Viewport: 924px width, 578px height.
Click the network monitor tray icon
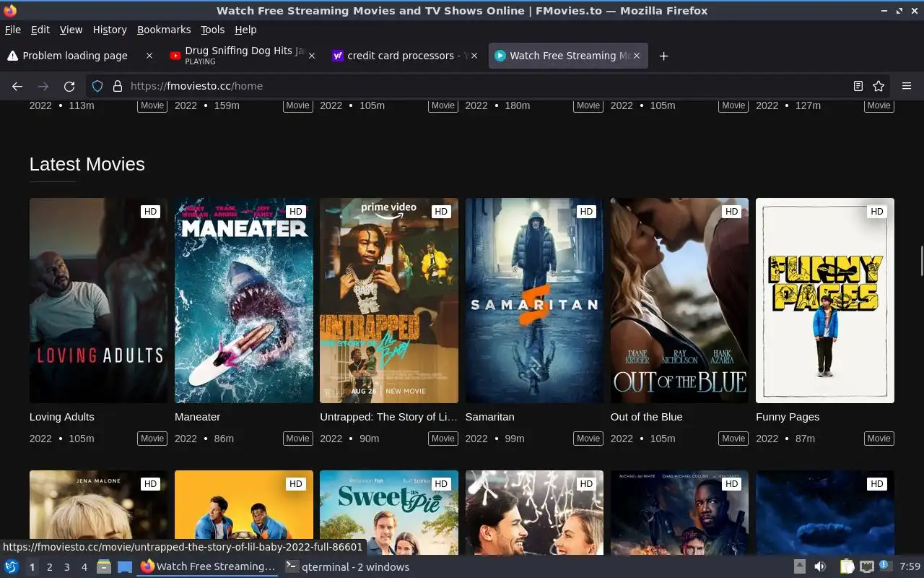click(867, 567)
